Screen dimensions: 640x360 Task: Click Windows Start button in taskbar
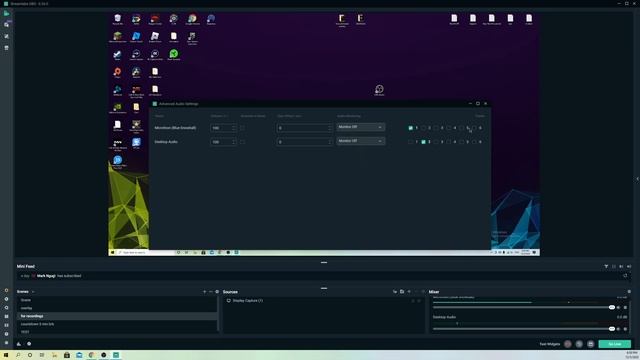6,355
